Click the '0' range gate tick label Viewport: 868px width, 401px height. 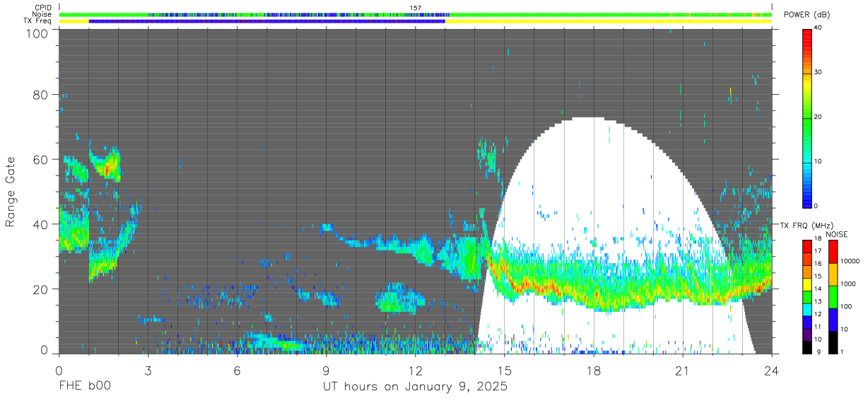tap(43, 350)
